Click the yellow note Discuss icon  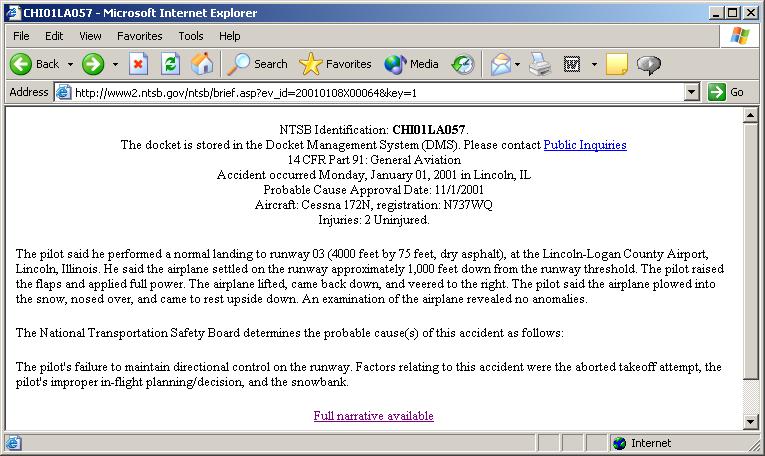[617, 64]
